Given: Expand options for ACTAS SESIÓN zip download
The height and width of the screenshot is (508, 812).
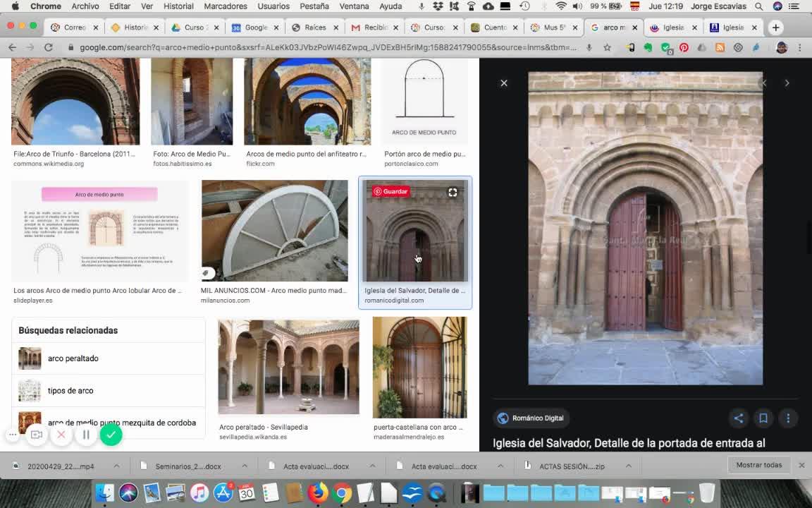Looking at the screenshot, I should click(628, 466).
